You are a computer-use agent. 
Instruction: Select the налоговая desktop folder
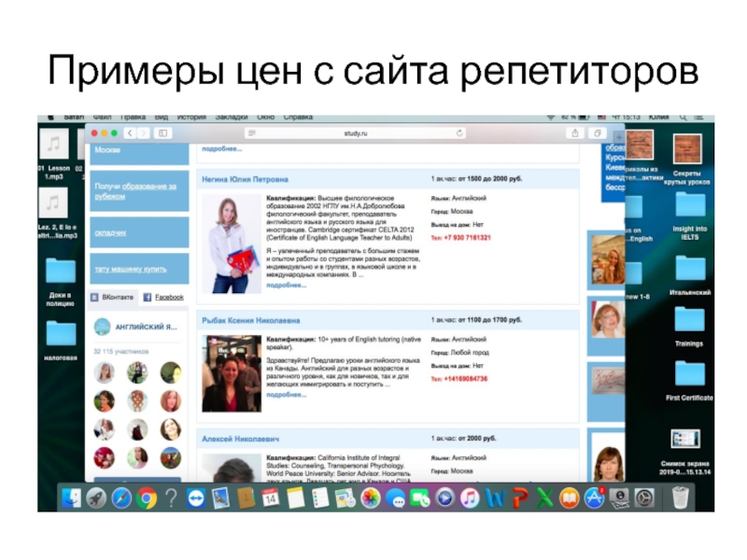[x=61, y=340]
